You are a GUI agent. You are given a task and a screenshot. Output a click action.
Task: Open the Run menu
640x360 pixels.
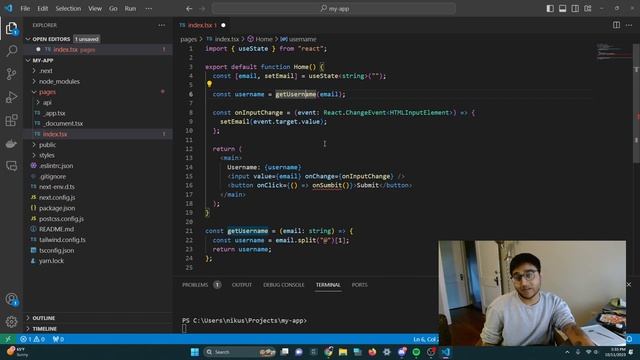coord(130,9)
